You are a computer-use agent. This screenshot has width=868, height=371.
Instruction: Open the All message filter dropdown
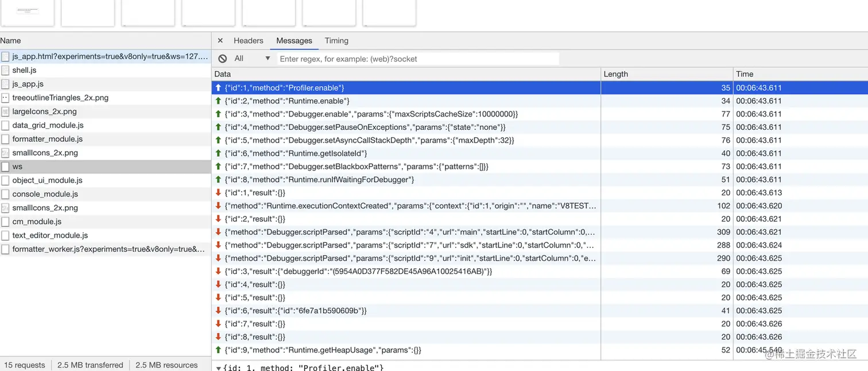pyautogui.click(x=252, y=59)
